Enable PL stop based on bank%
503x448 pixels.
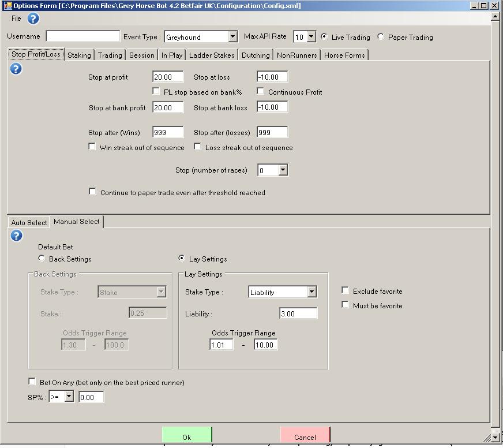156,91
